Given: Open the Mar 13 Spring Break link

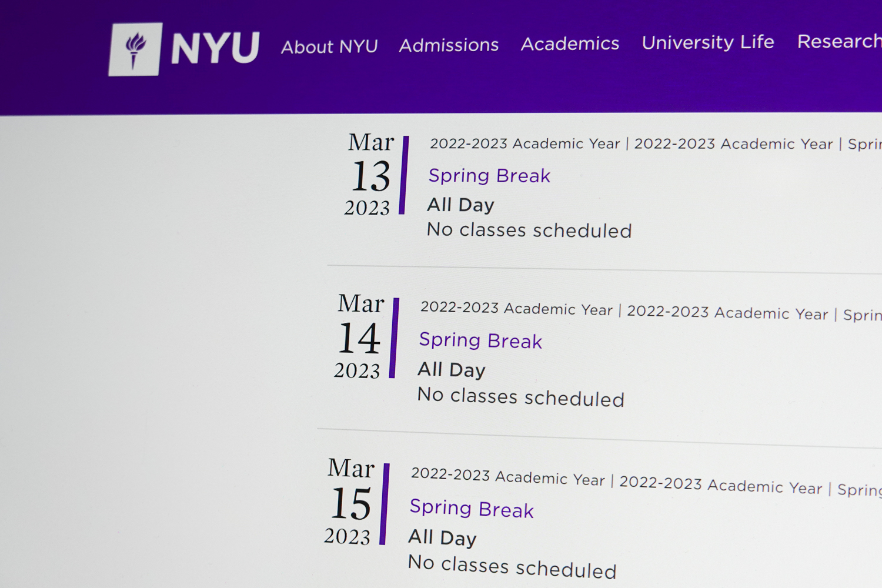Looking at the screenshot, I should (489, 175).
